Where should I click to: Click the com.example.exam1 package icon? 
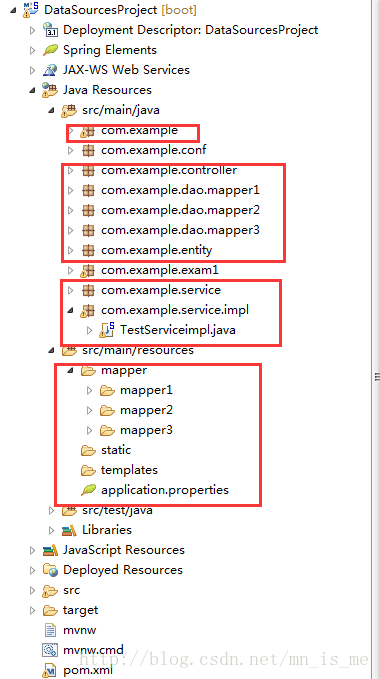click(88, 271)
